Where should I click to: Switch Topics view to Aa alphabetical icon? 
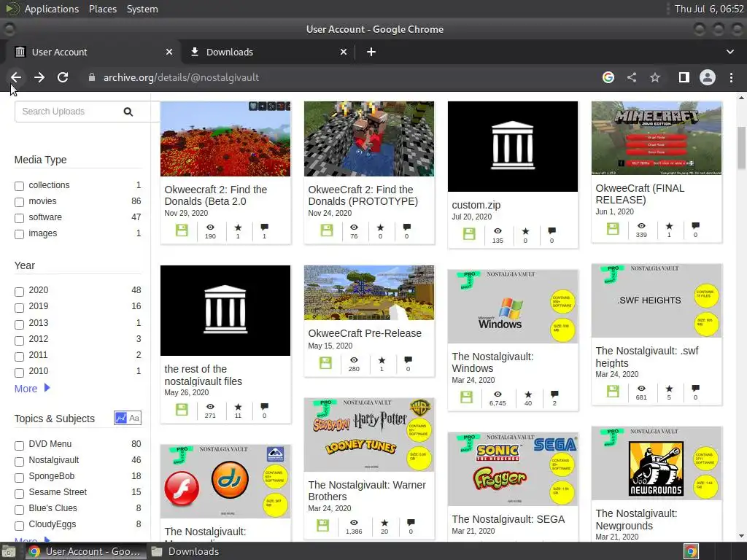[x=134, y=418]
